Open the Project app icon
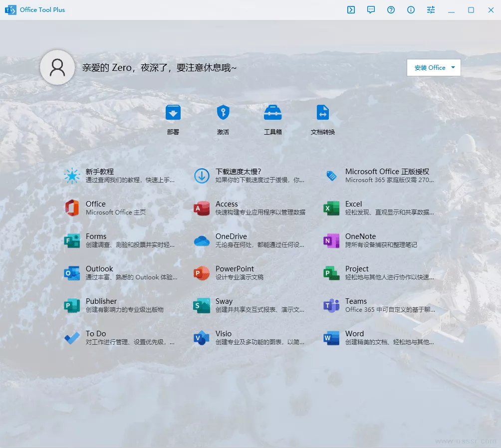 (x=331, y=273)
